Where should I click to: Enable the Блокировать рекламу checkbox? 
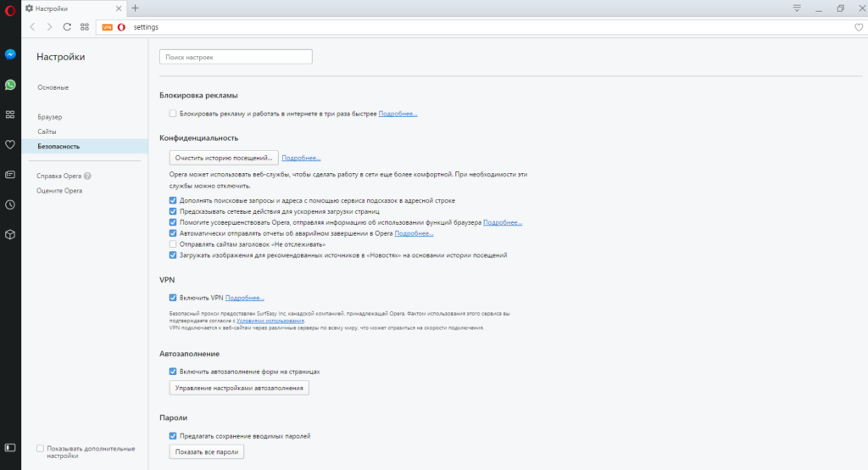[173, 114]
